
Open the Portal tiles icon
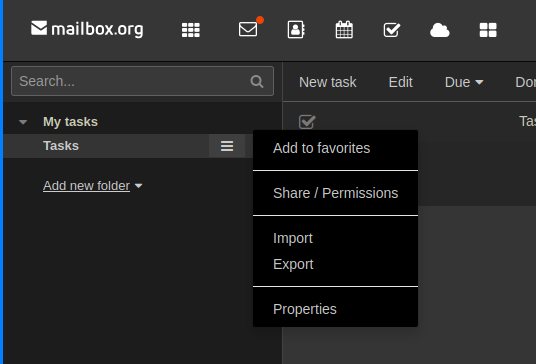488,30
